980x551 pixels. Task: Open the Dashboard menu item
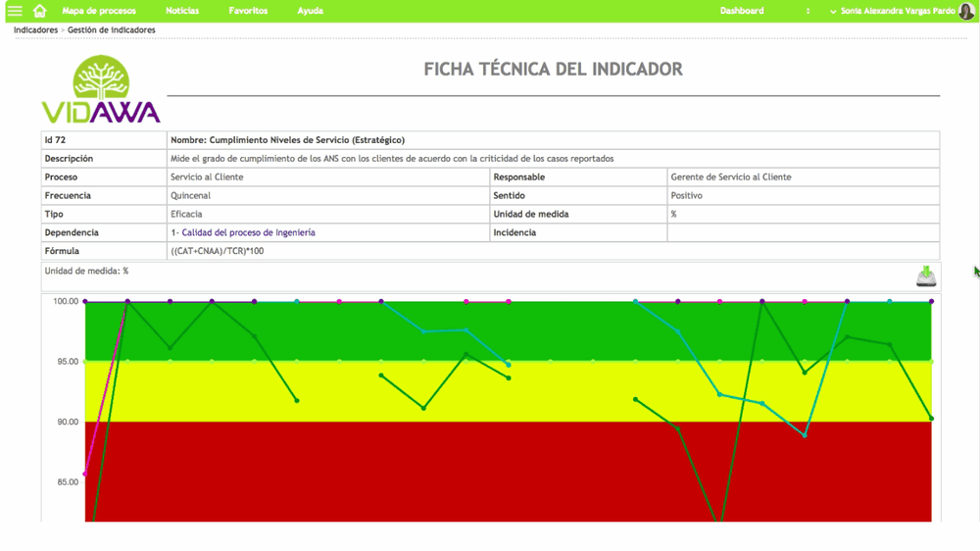(741, 11)
